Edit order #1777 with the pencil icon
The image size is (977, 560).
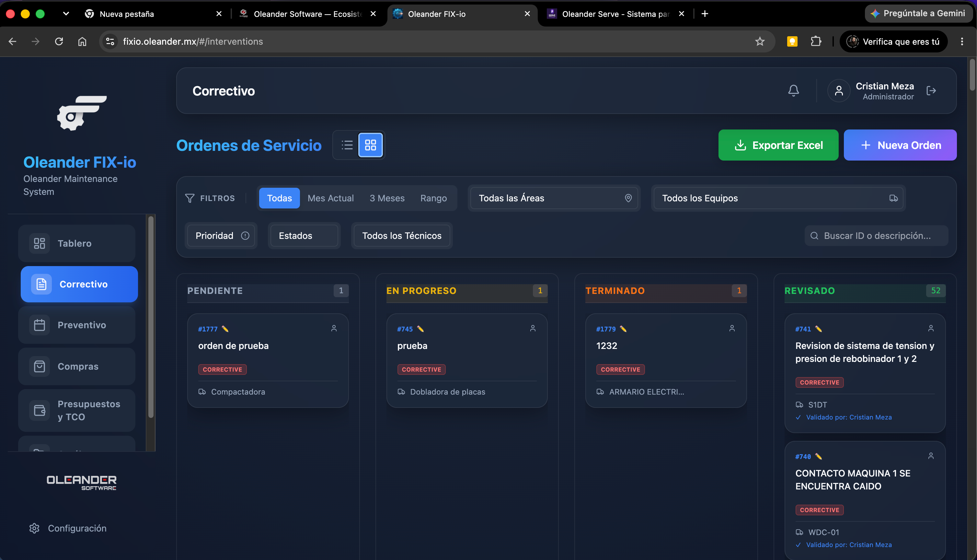(x=225, y=329)
